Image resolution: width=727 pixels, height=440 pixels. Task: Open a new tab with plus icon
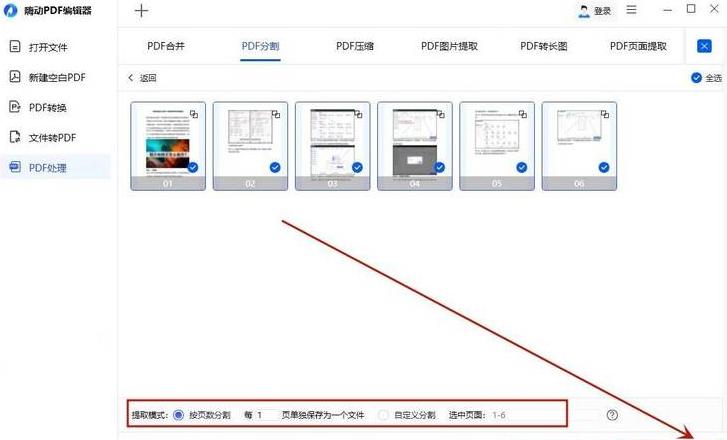(x=141, y=11)
